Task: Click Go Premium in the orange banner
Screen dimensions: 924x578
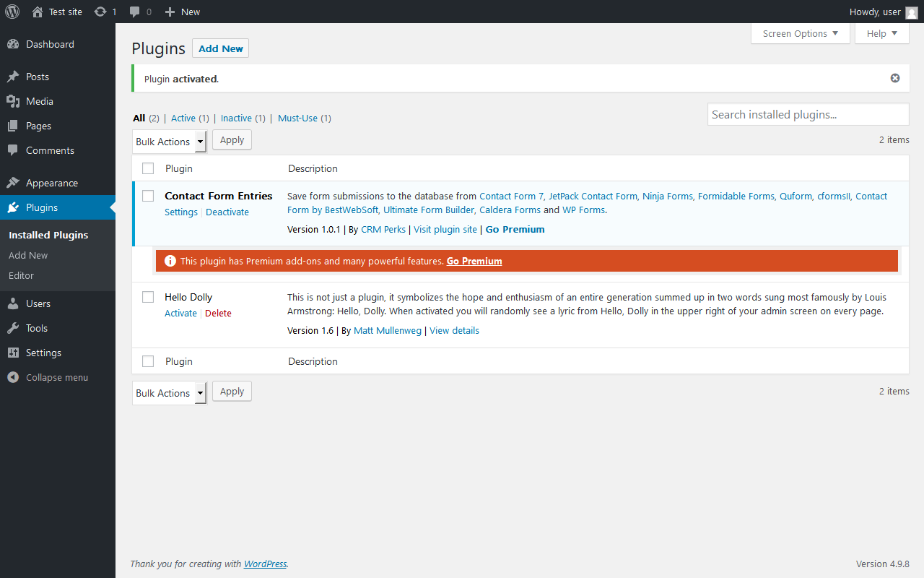Action: (x=474, y=261)
